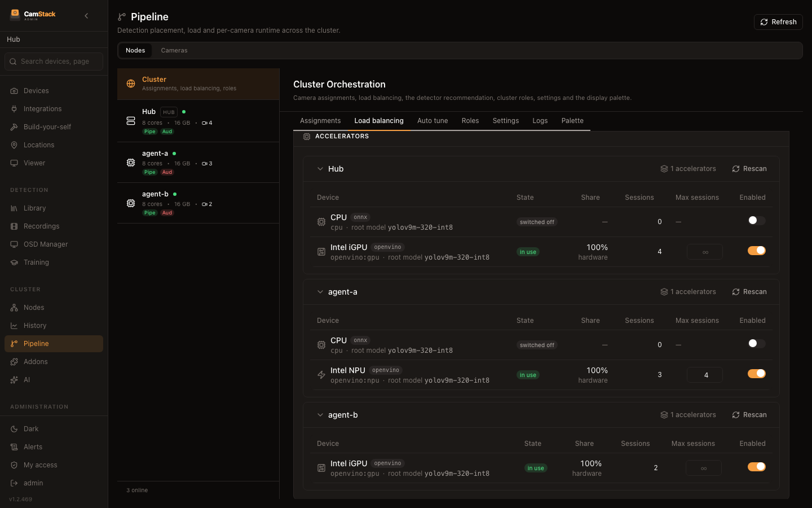Click the Intel NPU lightning icon
The image size is (812, 508).
point(321,375)
